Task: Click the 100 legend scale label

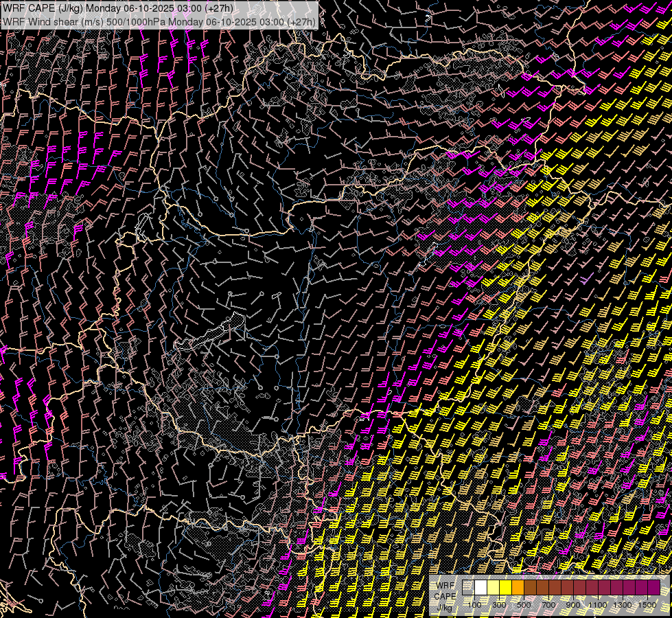Action: point(474,605)
